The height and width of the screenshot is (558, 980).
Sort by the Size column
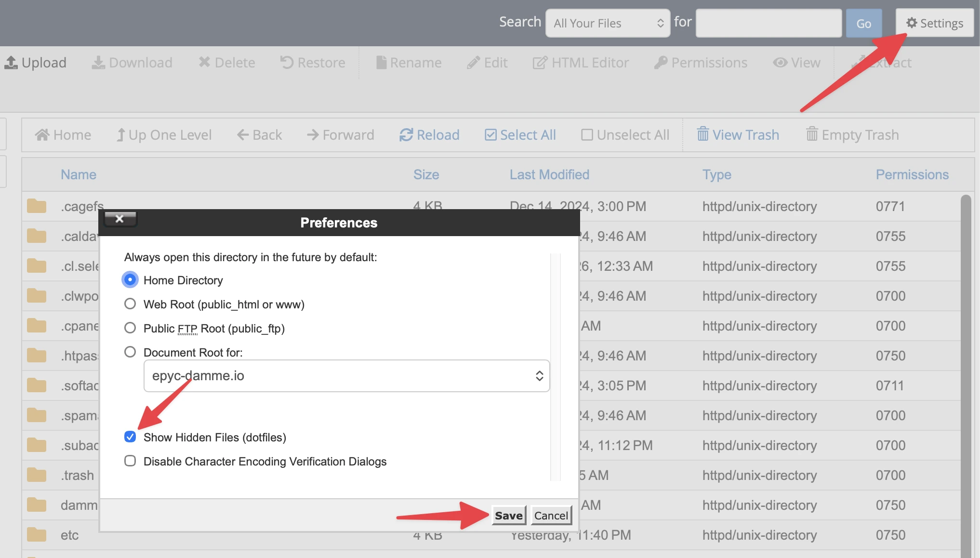pyautogui.click(x=426, y=174)
